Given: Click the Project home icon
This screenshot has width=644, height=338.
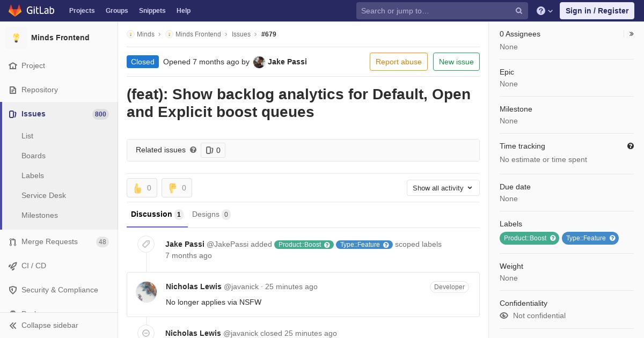Looking at the screenshot, I should [x=13, y=65].
